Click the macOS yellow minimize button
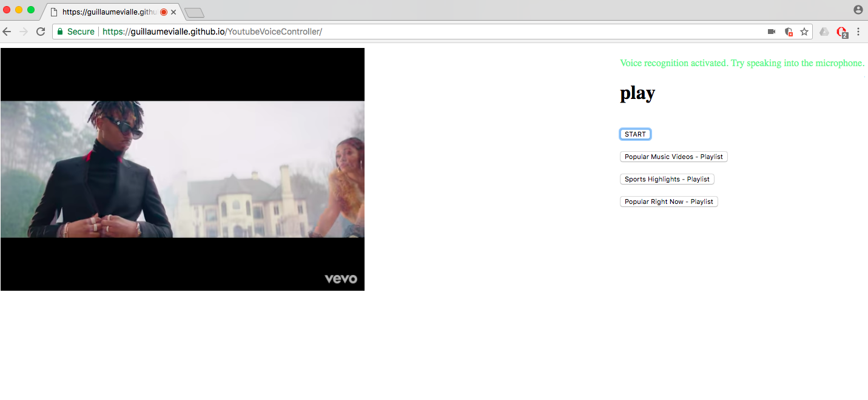This screenshot has width=868, height=400. click(19, 10)
